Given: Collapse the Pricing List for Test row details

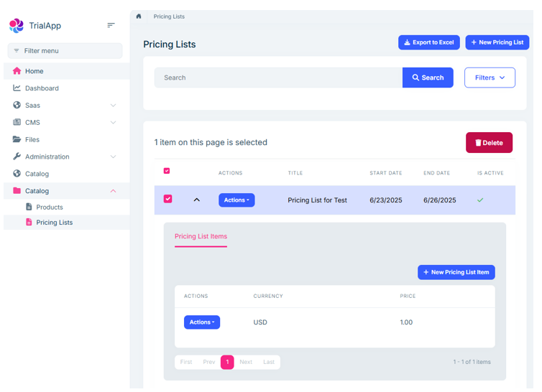Looking at the screenshot, I should [197, 200].
